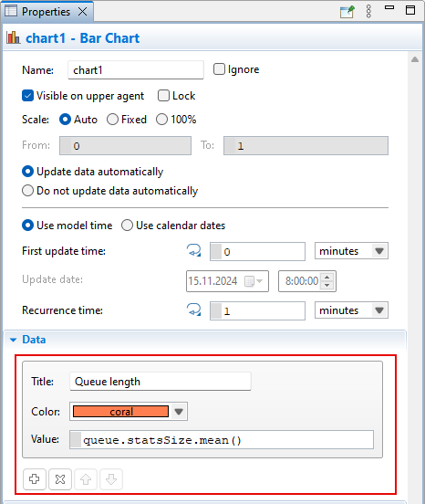Open Recurrence time minutes dropdown
Screen dimensions: 425x504
coord(351,310)
